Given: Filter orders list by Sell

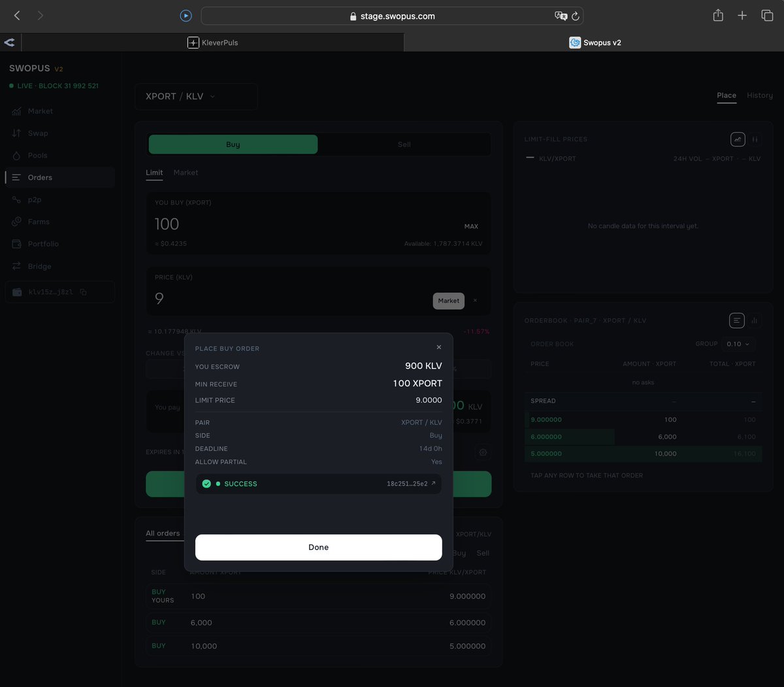Looking at the screenshot, I should pyautogui.click(x=483, y=553).
